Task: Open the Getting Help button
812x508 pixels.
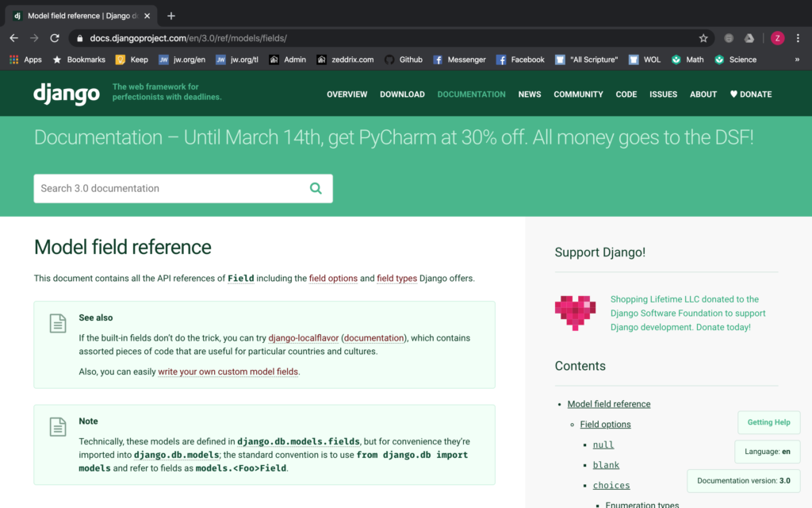Action: (x=768, y=422)
